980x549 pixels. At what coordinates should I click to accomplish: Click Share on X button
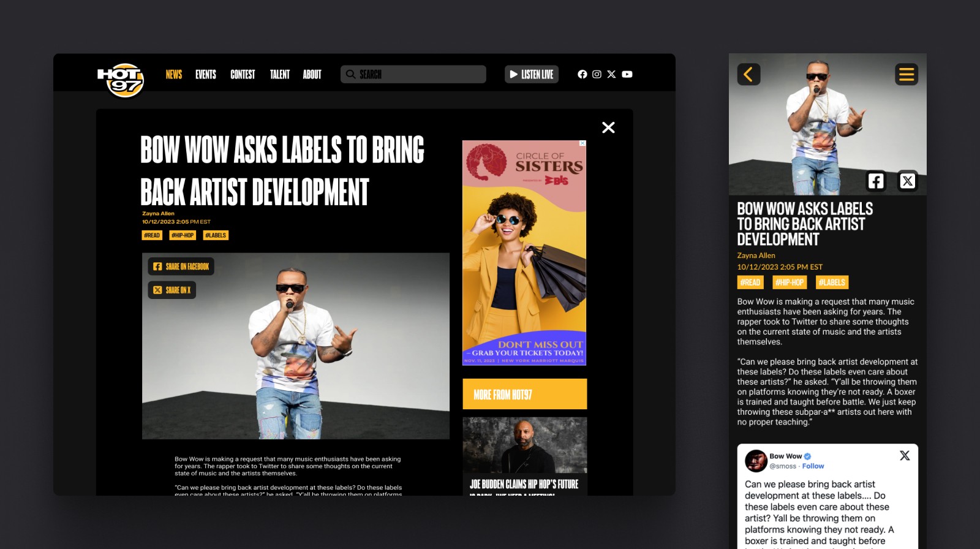point(172,290)
